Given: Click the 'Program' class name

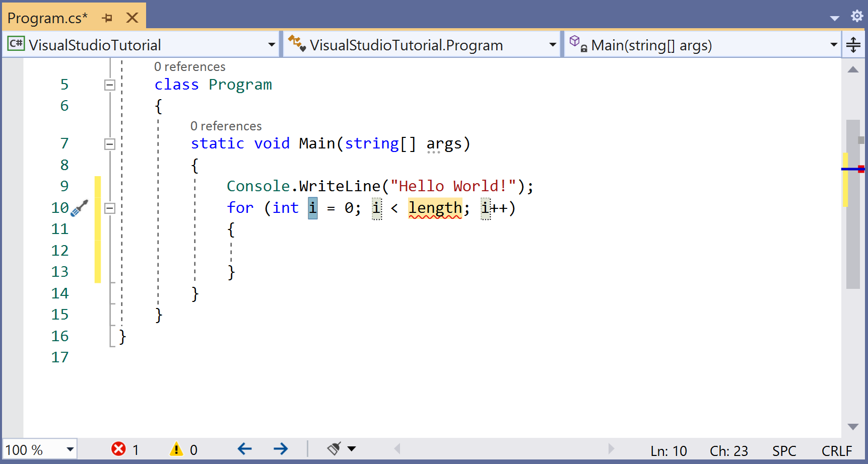Looking at the screenshot, I should click(x=240, y=85).
